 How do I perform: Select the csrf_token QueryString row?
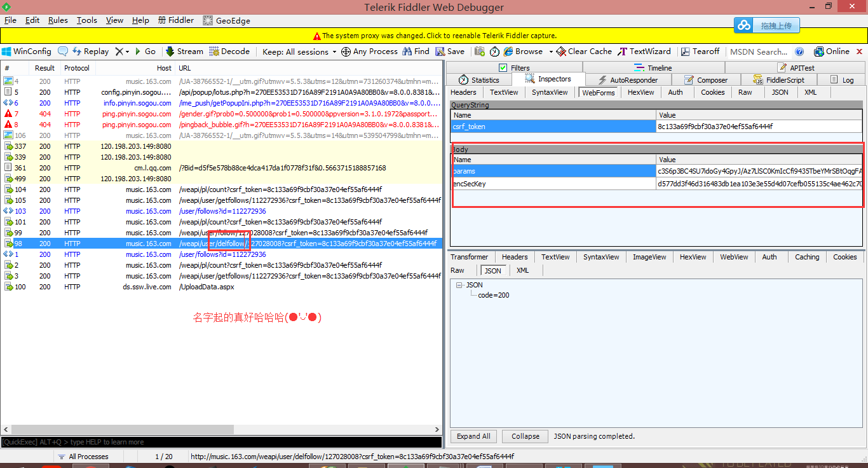pos(657,127)
